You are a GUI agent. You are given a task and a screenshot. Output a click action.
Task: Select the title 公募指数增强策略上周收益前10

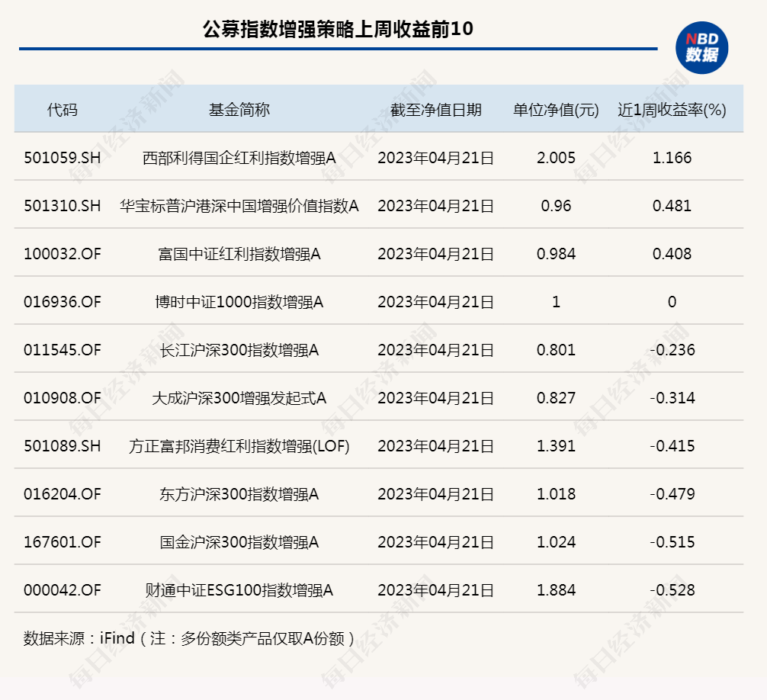tap(338, 29)
